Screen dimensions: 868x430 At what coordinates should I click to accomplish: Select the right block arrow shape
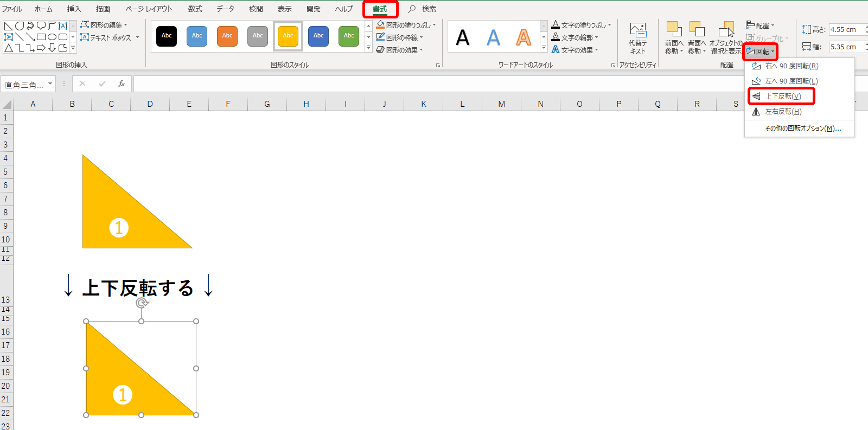click(41, 48)
